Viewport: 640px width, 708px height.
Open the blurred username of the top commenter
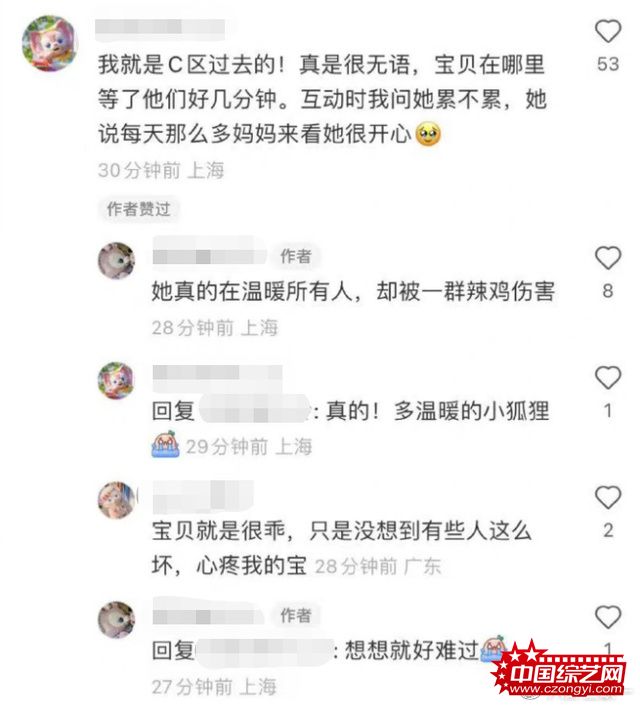tap(160, 27)
